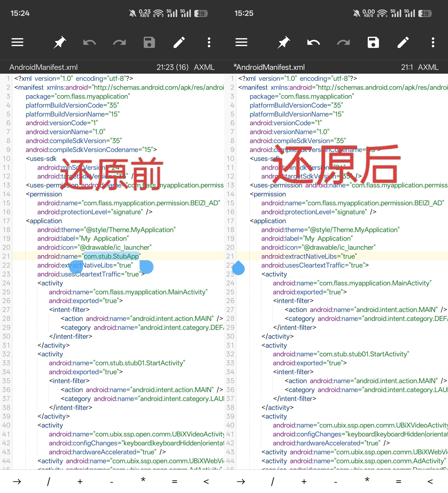The height and width of the screenshot is (493, 448).
Task: Tap cursor position 21:1 in right editor
Action: [x=407, y=67]
